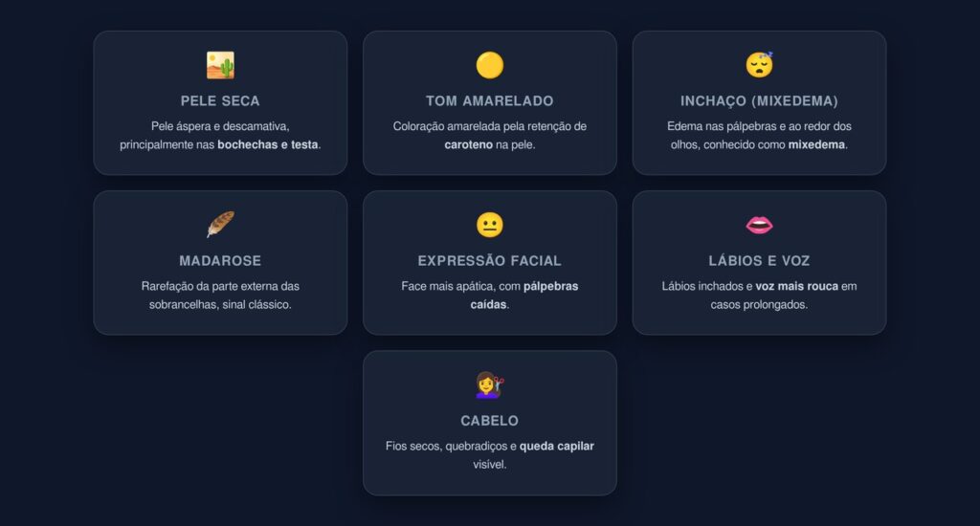Click the Cabelo card heading
The image size is (980, 526).
coord(490,420)
